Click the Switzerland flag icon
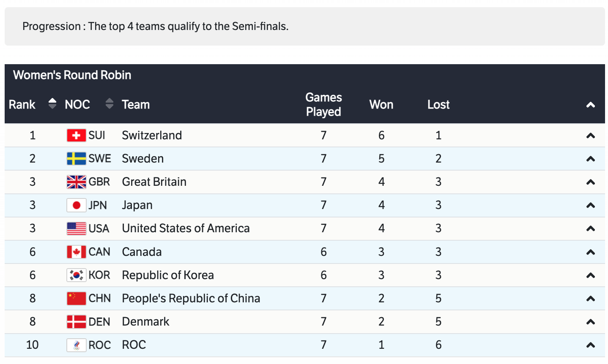Screen dimensions: 608x364 point(76,136)
